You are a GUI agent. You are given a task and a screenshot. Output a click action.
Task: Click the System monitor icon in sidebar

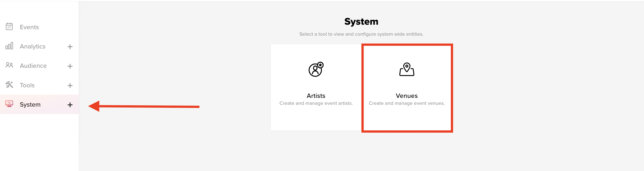[9, 104]
